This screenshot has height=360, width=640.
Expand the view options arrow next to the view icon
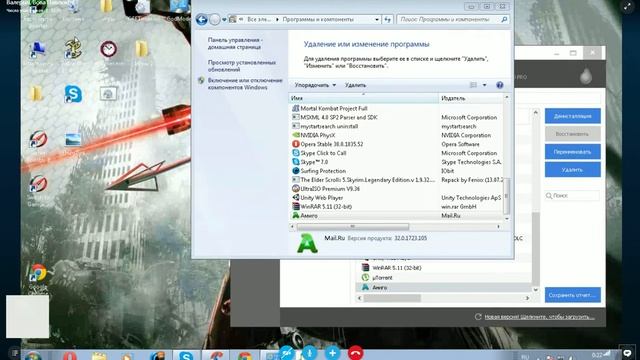tap(484, 85)
